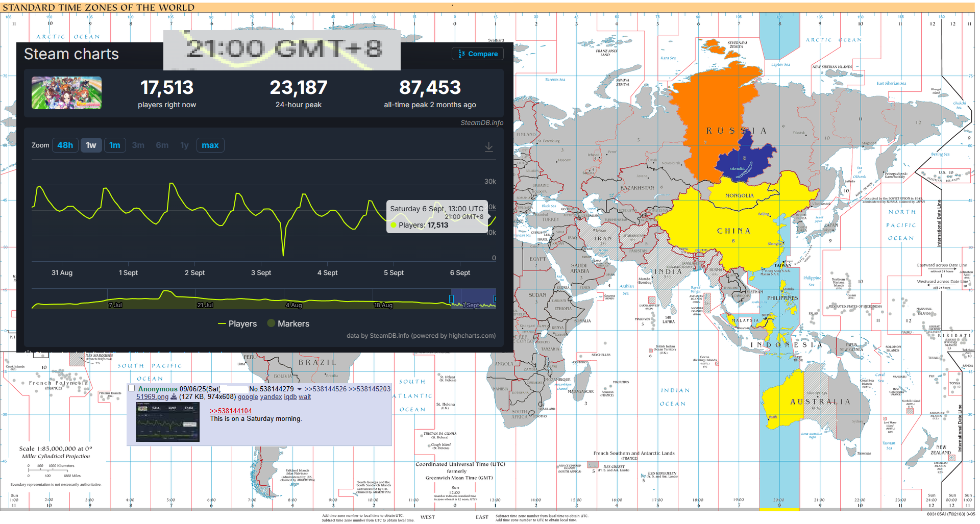980x524 pixels.
Task: Click the download icon next to 51969.png
Action: click(x=174, y=396)
